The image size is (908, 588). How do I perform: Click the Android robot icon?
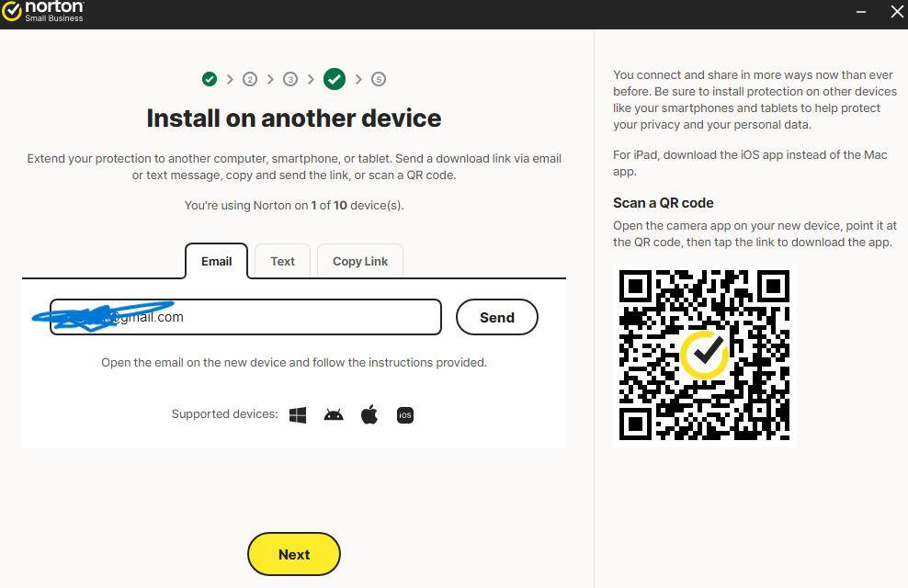click(x=334, y=415)
